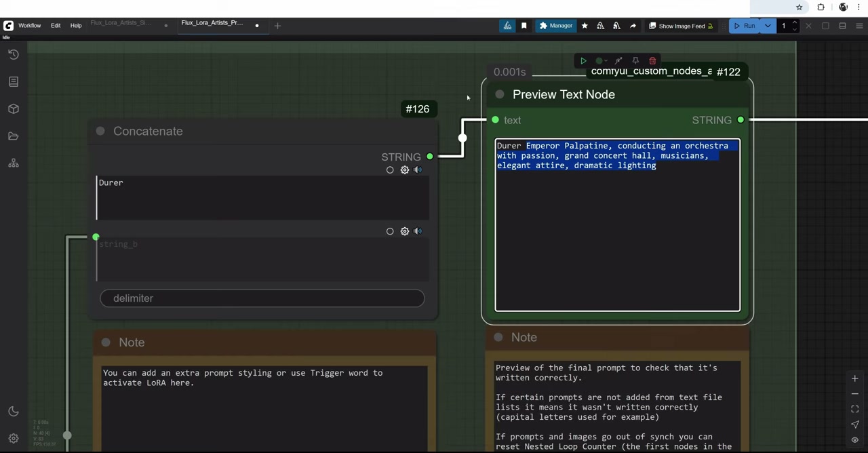Viewport: 868px width, 453px height.
Task: Click the share arrow icon
Action: point(633,26)
